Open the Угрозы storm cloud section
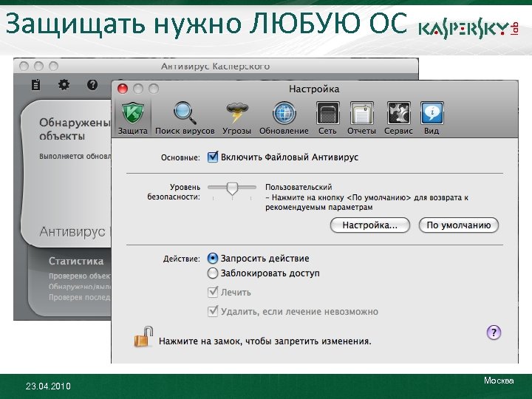532x399 pixels. point(237,113)
